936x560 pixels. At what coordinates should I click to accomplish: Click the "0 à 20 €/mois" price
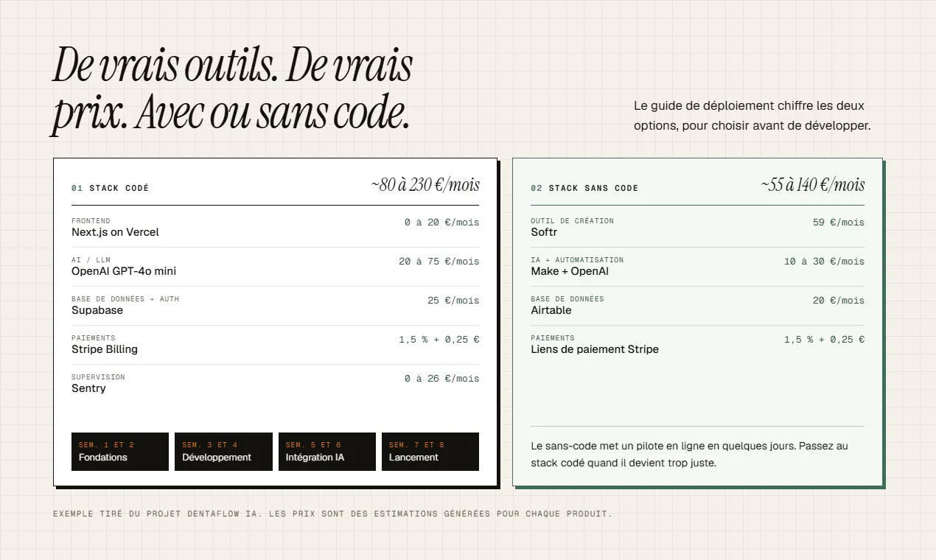(x=441, y=222)
